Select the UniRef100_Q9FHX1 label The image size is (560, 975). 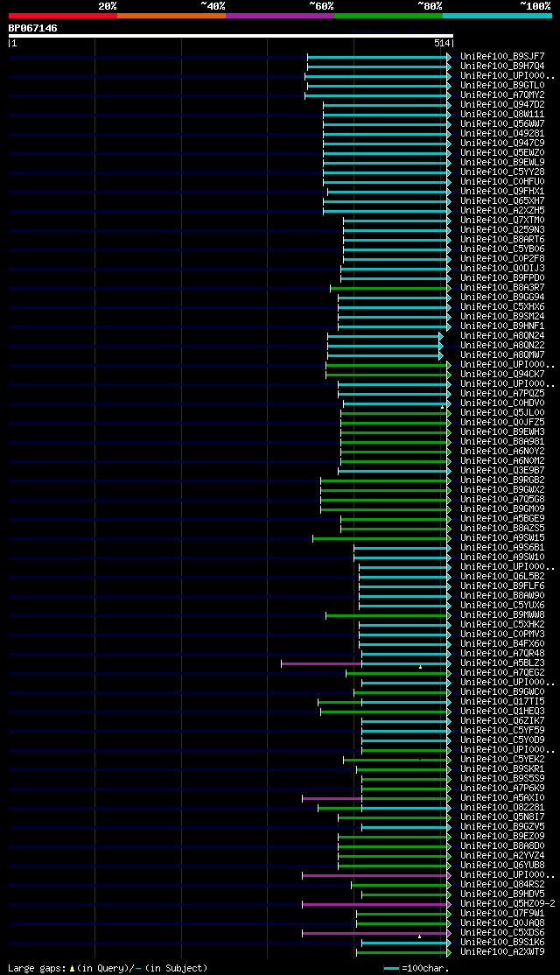[x=503, y=192]
